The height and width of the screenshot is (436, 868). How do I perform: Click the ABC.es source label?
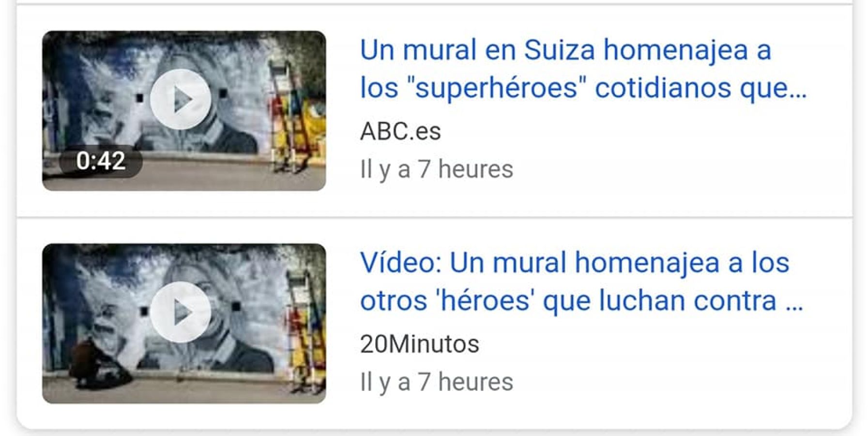[400, 131]
